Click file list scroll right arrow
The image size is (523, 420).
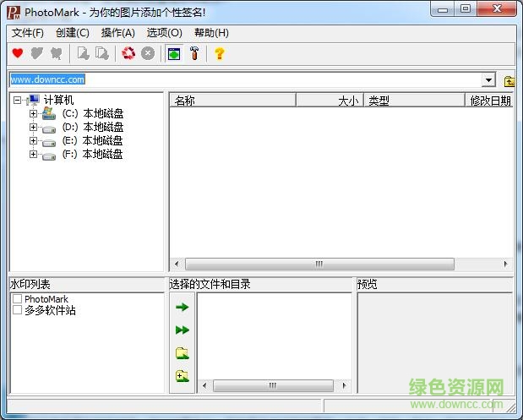click(x=506, y=264)
